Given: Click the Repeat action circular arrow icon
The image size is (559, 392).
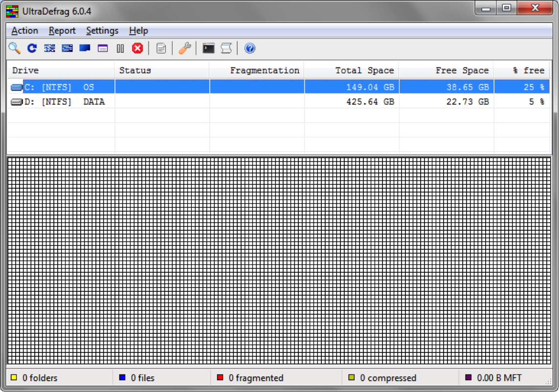Looking at the screenshot, I should click(32, 48).
